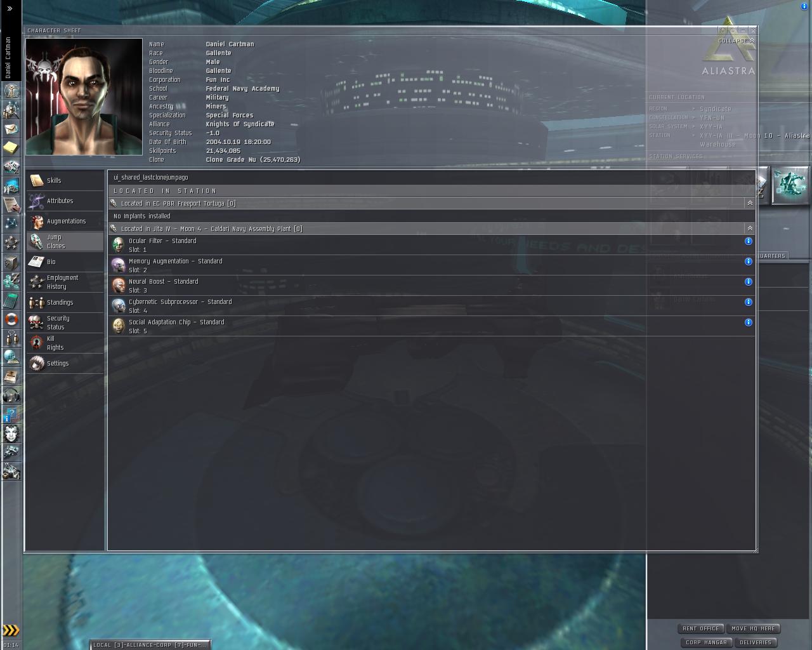Image resolution: width=812 pixels, height=650 pixels.
Task: Click the Neural Boost implant icon
Action: click(118, 286)
